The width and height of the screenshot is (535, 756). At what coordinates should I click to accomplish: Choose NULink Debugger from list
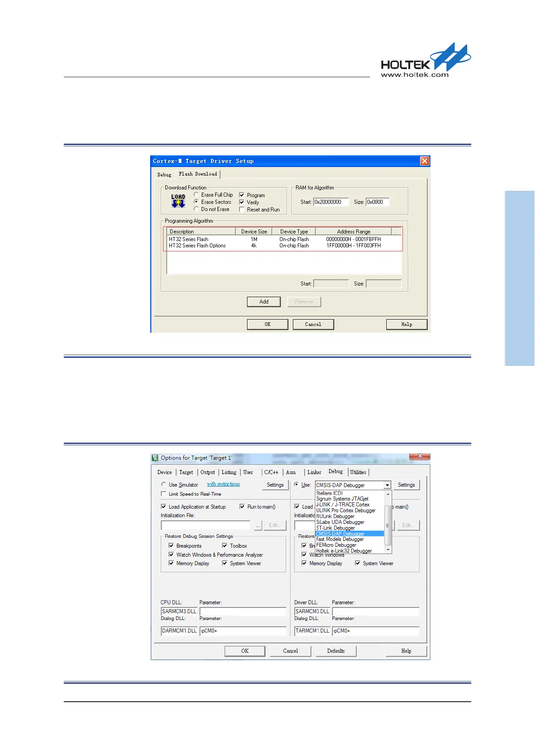point(350,516)
